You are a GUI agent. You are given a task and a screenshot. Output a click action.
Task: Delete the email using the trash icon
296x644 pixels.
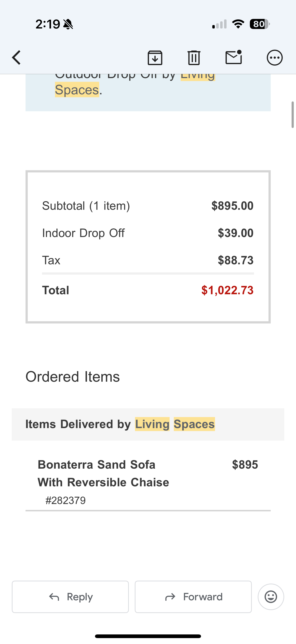[x=194, y=57]
